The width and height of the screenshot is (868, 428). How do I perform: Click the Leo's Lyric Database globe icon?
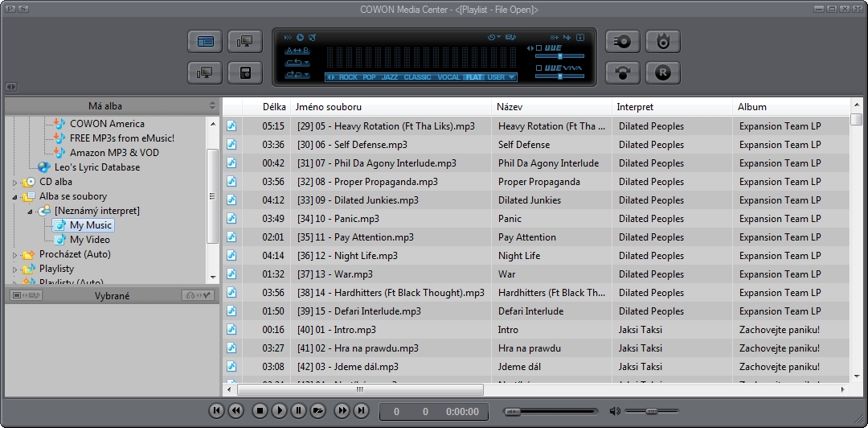pos(43,167)
